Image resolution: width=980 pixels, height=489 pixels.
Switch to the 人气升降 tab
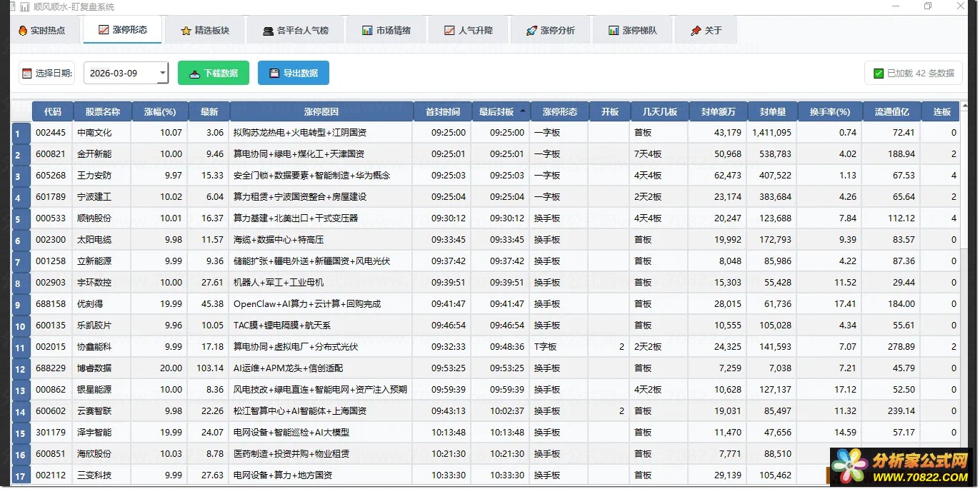point(468,31)
